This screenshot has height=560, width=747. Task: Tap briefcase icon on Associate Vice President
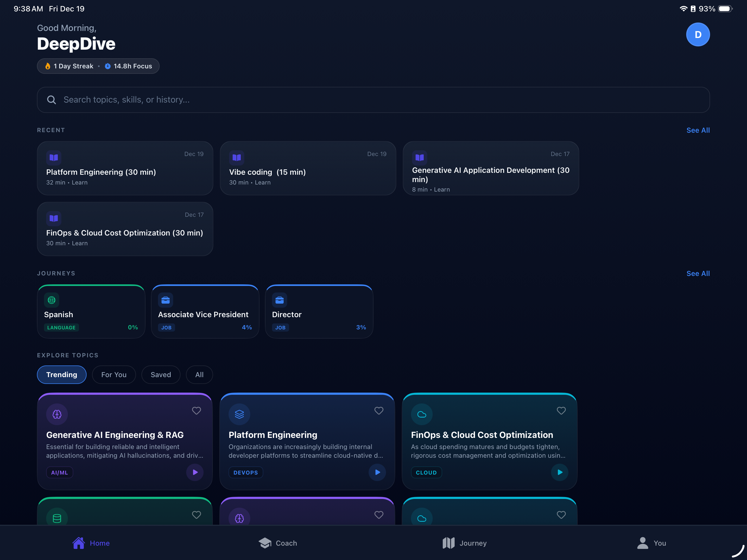click(166, 300)
